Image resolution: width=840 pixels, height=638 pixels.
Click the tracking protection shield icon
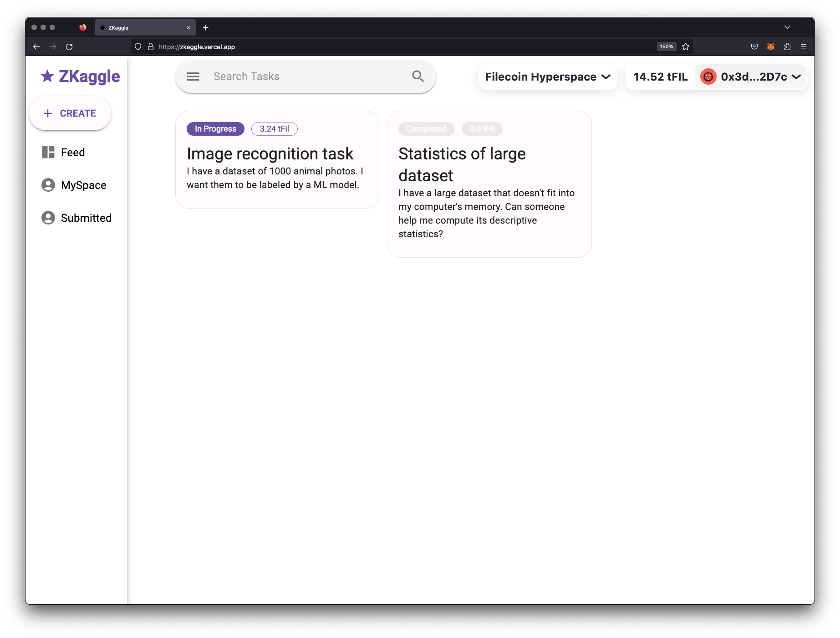(138, 46)
